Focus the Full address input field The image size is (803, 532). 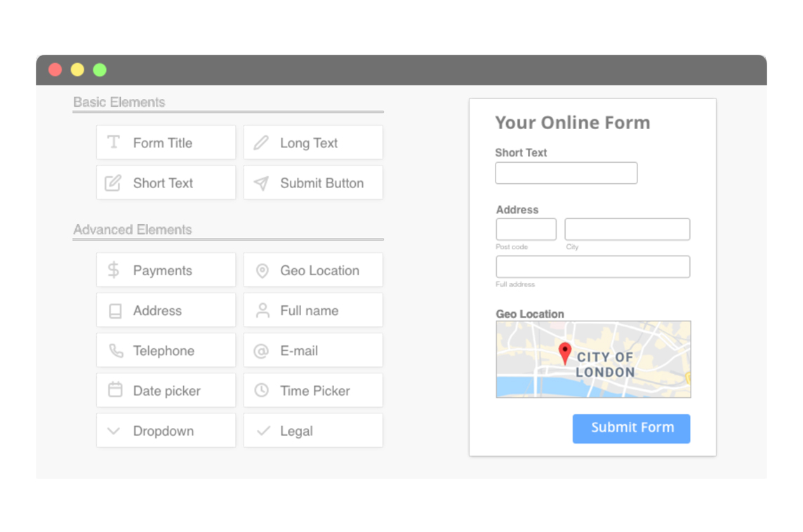pyautogui.click(x=592, y=267)
